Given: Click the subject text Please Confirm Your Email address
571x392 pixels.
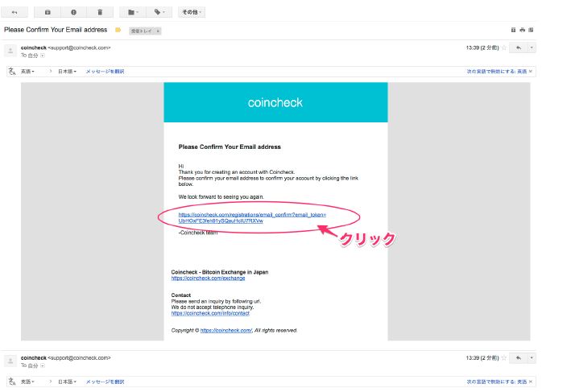Looking at the screenshot, I should (x=56, y=30).
